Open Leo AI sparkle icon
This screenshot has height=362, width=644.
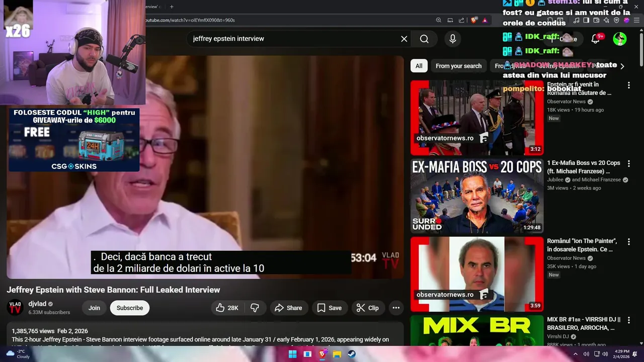pos(606,20)
